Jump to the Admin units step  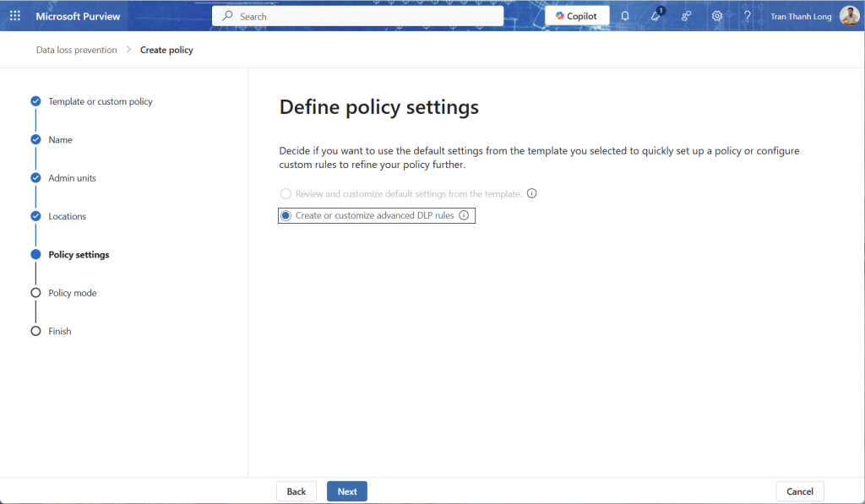coord(72,178)
